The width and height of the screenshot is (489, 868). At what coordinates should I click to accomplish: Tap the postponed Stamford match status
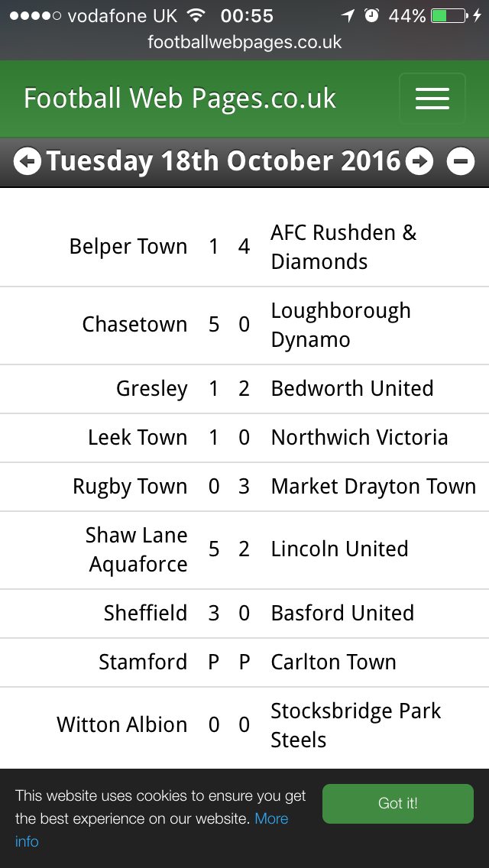click(x=228, y=662)
